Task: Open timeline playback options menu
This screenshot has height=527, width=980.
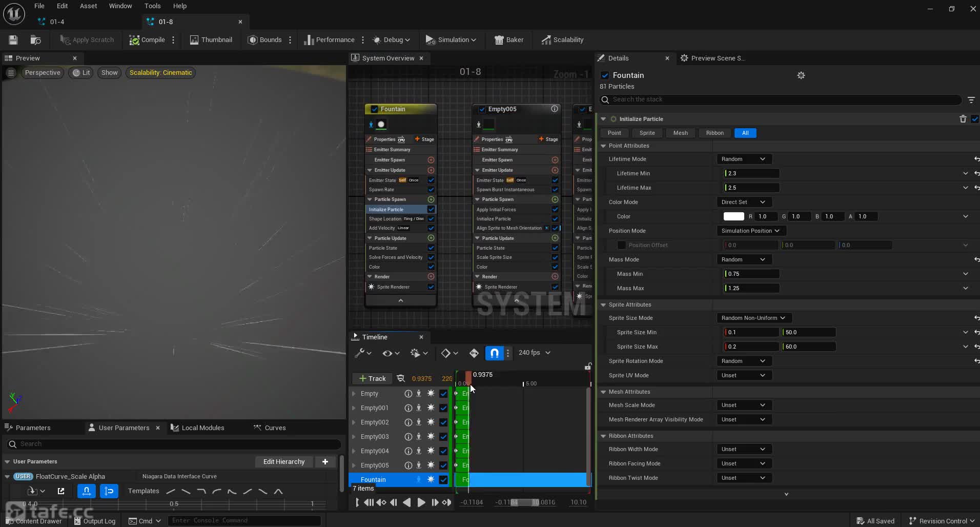Action: [419, 353]
